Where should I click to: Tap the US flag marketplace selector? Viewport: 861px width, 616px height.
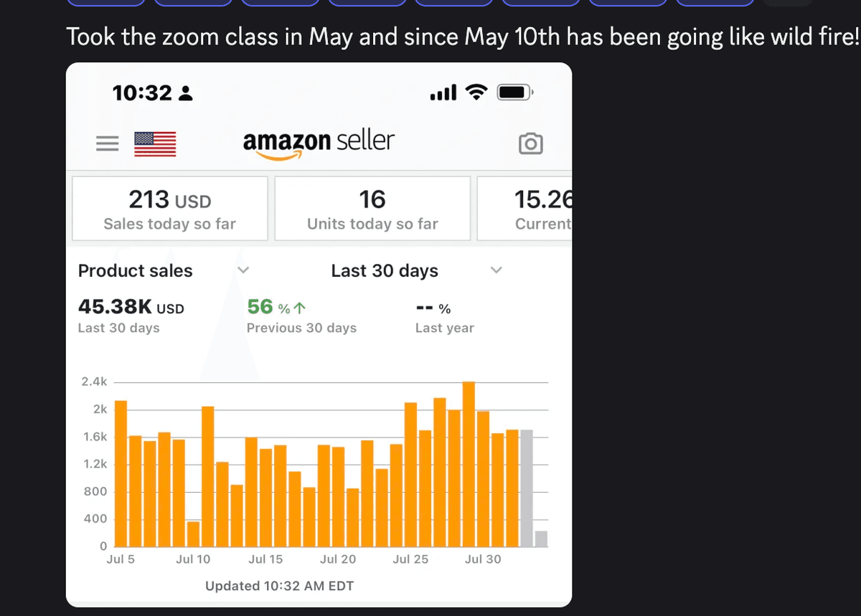coord(154,143)
